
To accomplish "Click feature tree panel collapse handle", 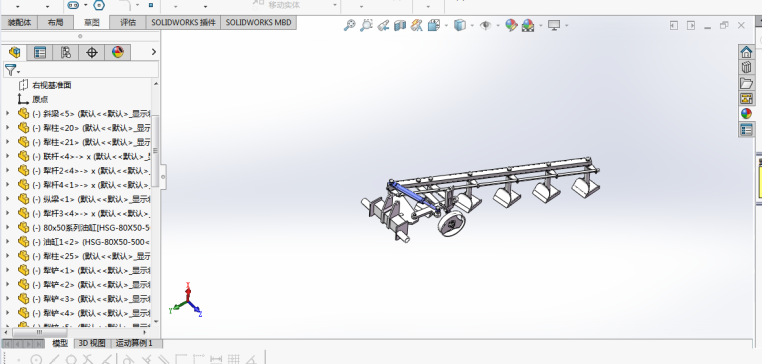I will [163, 176].
